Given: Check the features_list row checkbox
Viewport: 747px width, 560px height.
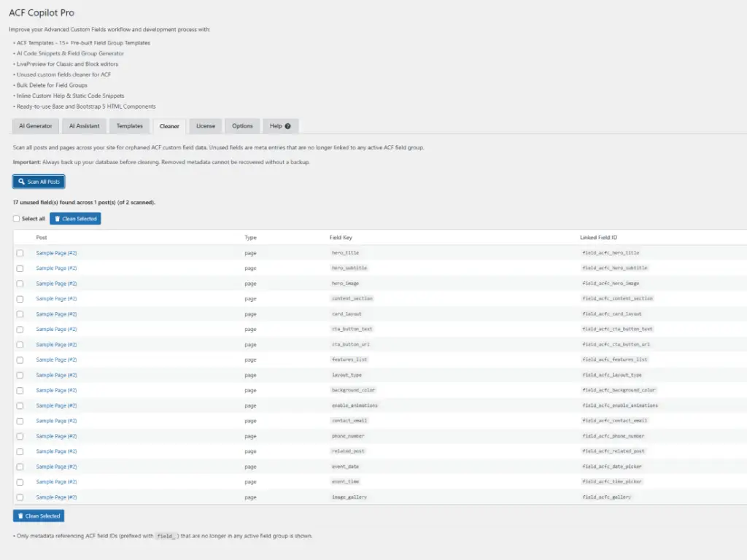Looking at the screenshot, I should tap(20, 359).
